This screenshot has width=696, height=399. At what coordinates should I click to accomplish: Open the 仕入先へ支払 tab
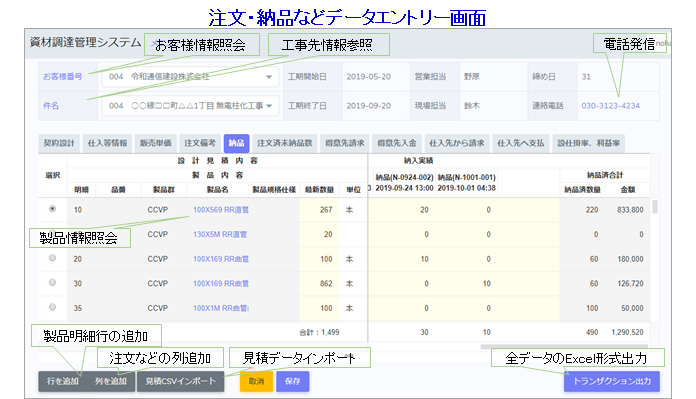(520, 143)
